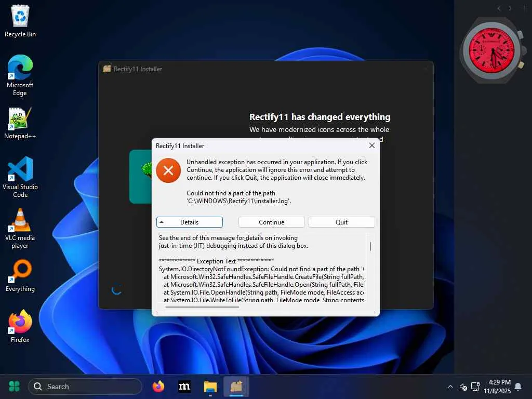This screenshot has height=399, width=532.
Task: Launch VLC media player from the desktop
Action: pyautogui.click(x=20, y=229)
